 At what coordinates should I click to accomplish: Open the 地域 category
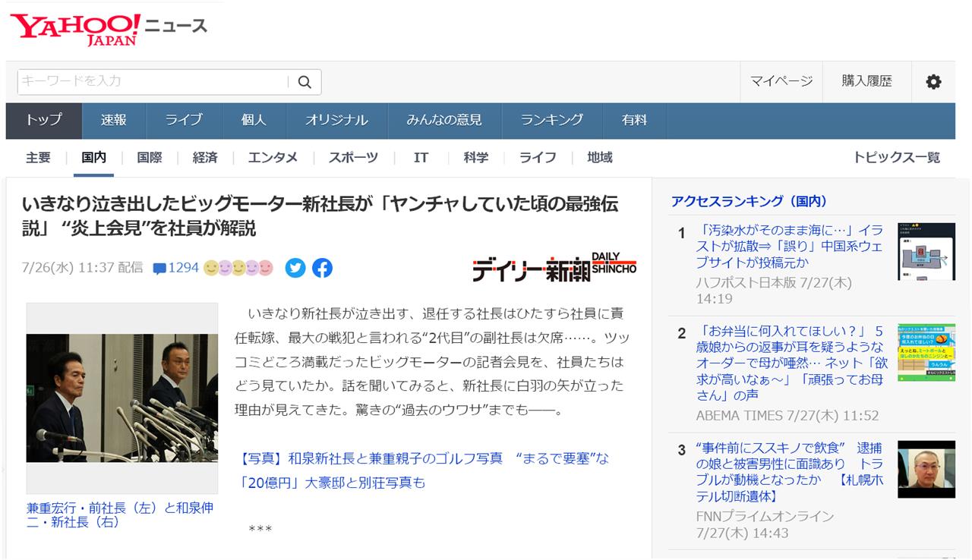[x=600, y=158]
